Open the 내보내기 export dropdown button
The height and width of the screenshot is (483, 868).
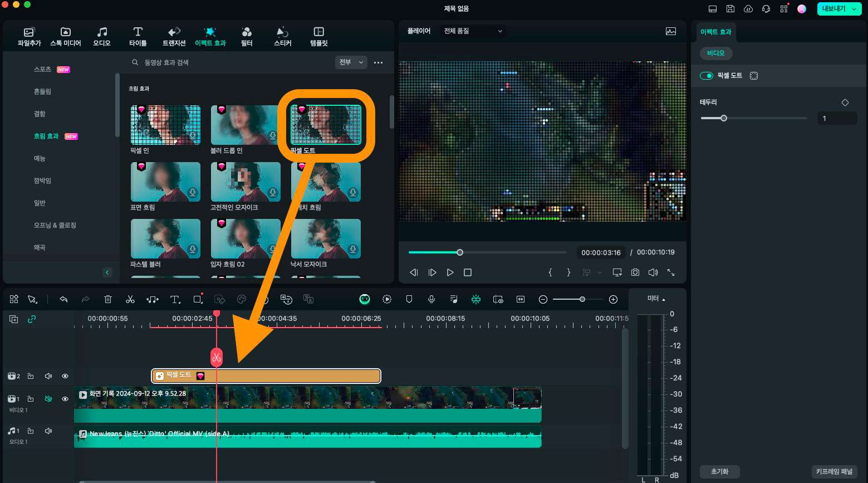point(840,9)
